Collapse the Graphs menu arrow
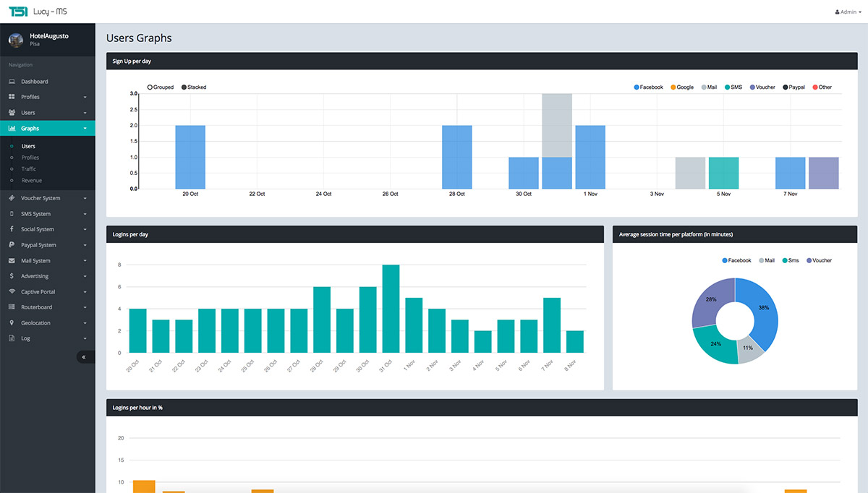This screenshot has width=868, height=493. pyautogui.click(x=85, y=129)
